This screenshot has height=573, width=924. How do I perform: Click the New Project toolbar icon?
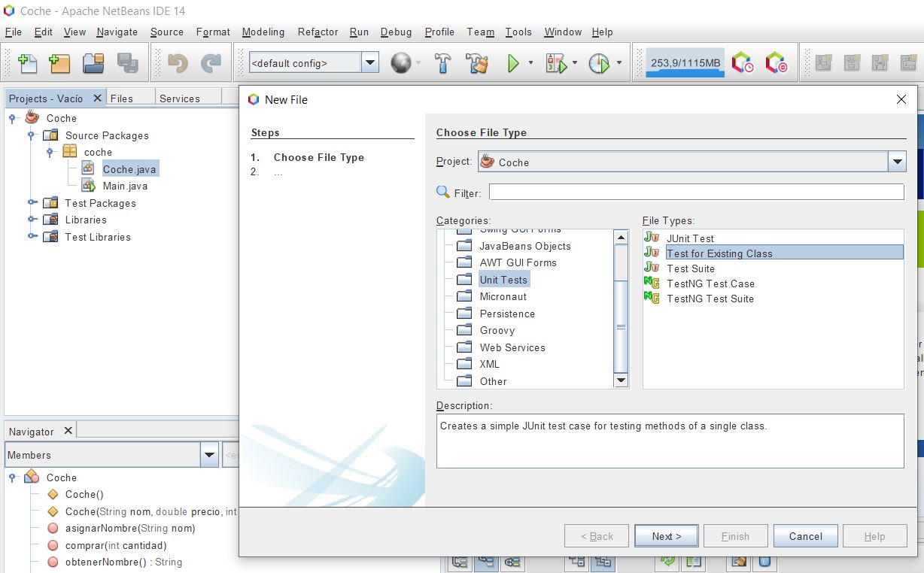click(x=60, y=64)
